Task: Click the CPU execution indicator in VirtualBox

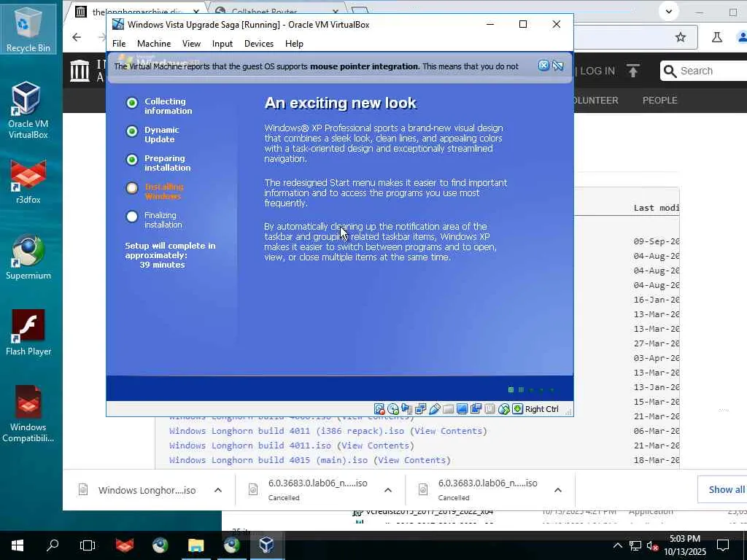Action: click(489, 409)
